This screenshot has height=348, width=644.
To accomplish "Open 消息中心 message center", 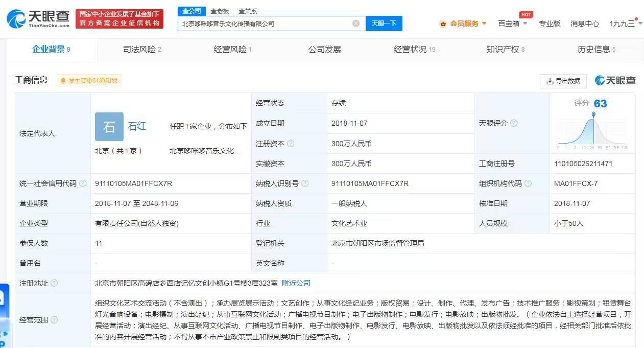I will point(585,24).
